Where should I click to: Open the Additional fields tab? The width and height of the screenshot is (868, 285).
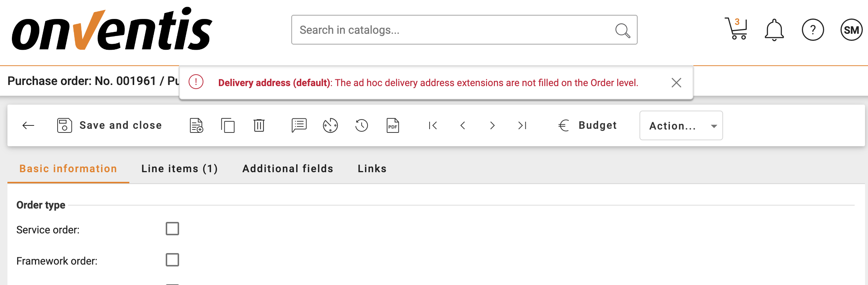coord(288,168)
